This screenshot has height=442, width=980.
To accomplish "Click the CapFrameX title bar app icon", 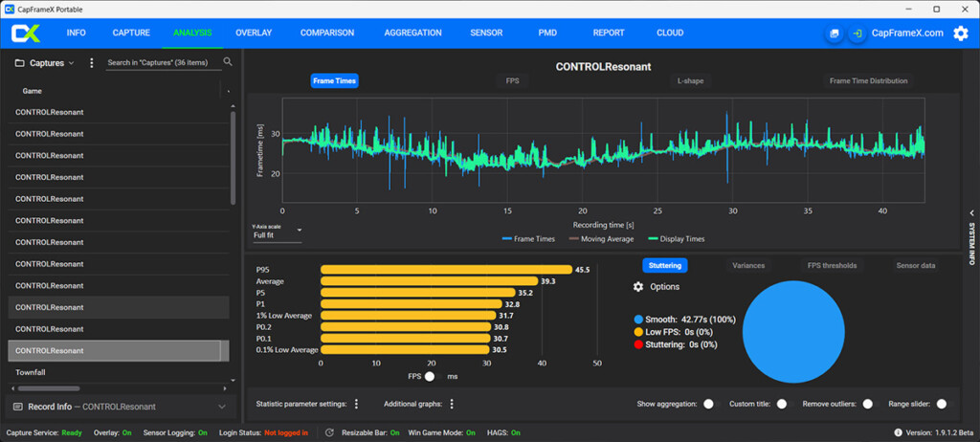I will click(x=10, y=10).
